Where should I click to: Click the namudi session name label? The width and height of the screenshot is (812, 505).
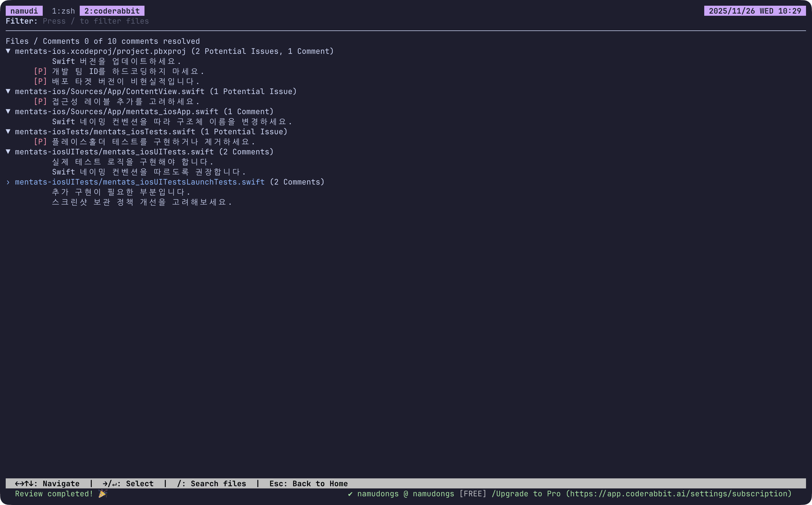pos(24,11)
